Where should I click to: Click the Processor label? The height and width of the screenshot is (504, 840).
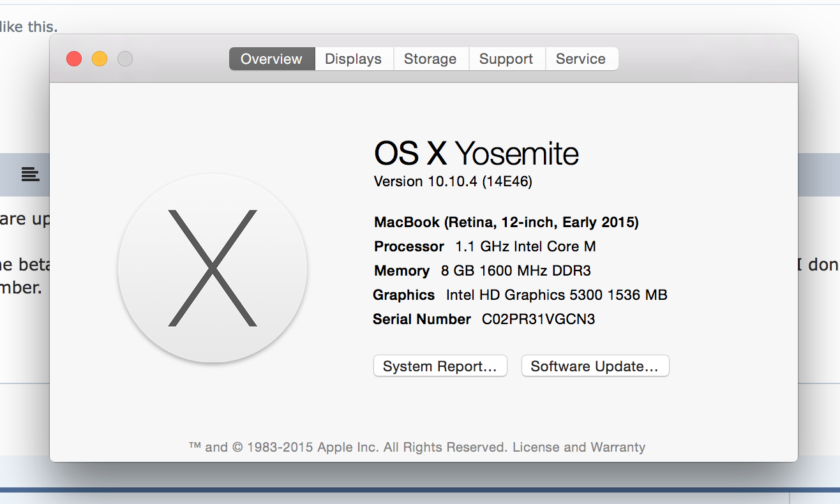click(x=409, y=246)
